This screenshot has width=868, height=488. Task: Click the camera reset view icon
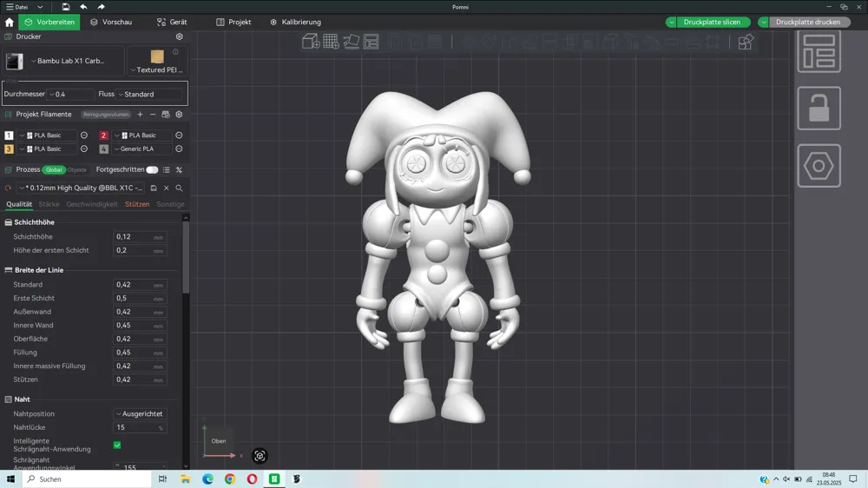[x=260, y=456]
